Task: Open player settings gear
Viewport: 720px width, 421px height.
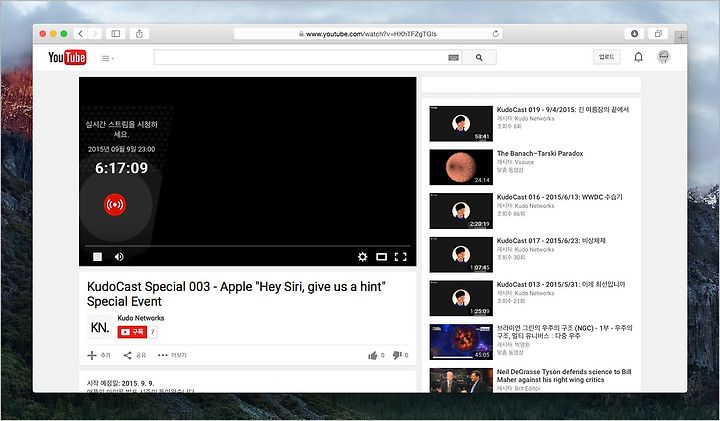Action: [x=362, y=257]
